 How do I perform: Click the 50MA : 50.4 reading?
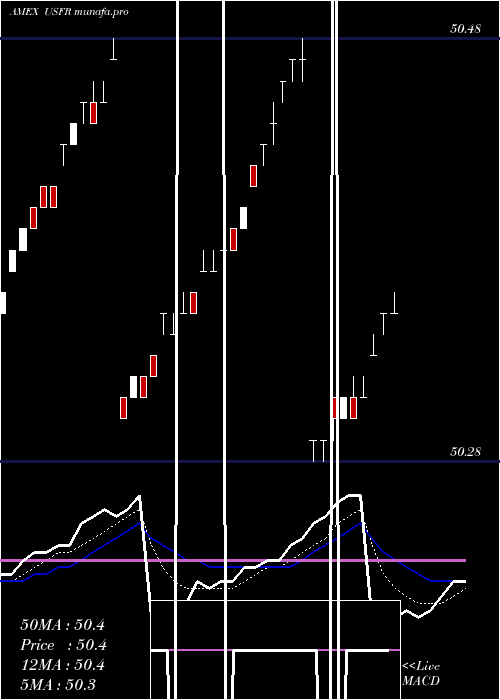pos(62,625)
